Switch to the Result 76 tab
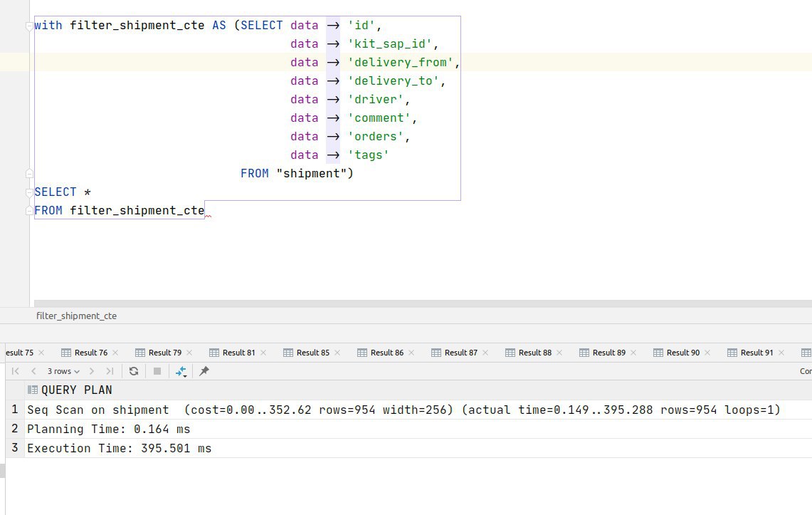Screen dimensions: 812x515 point(90,353)
